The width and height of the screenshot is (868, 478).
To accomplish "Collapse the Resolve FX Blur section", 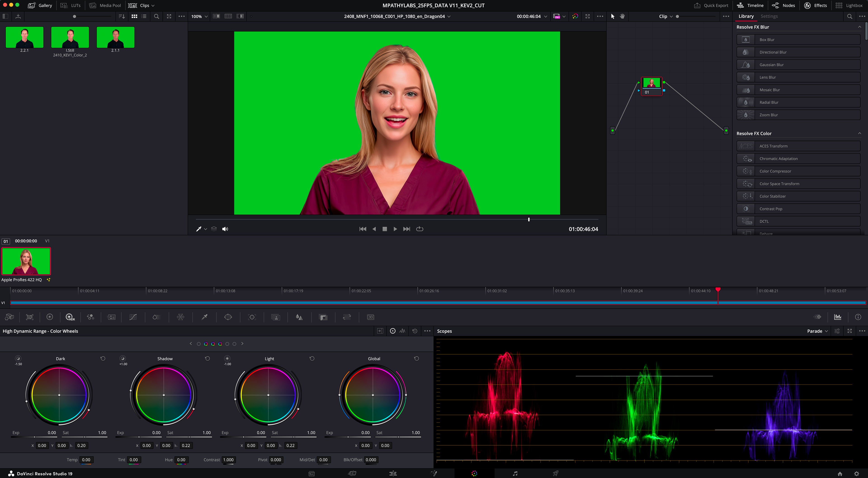I will coord(860,27).
